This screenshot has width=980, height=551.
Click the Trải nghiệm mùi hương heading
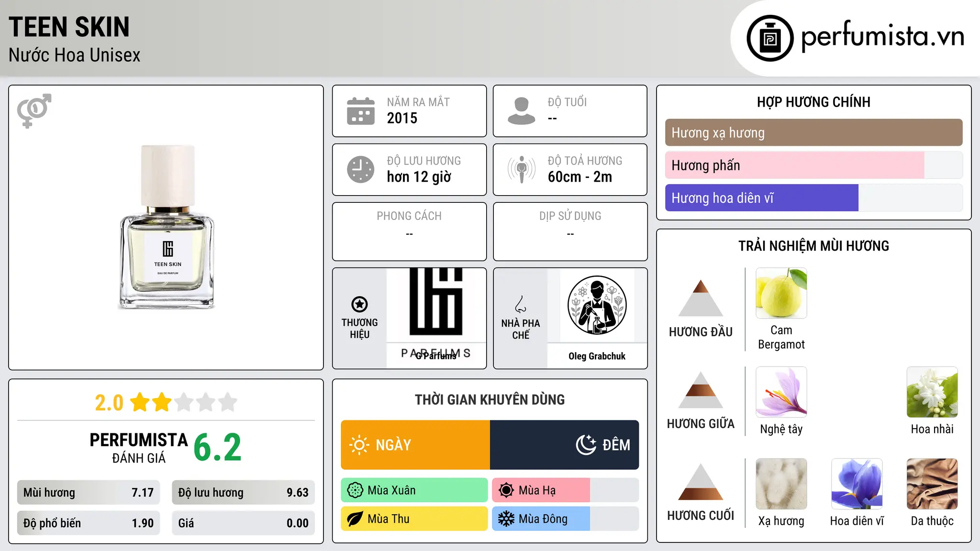tap(813, 246)
